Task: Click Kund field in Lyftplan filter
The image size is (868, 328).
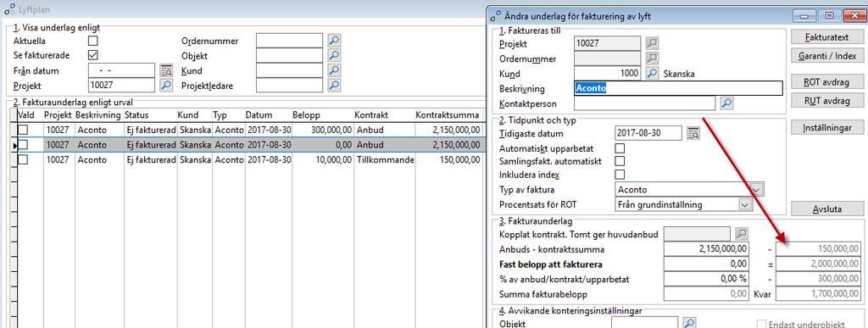Action: pos(290,70)
